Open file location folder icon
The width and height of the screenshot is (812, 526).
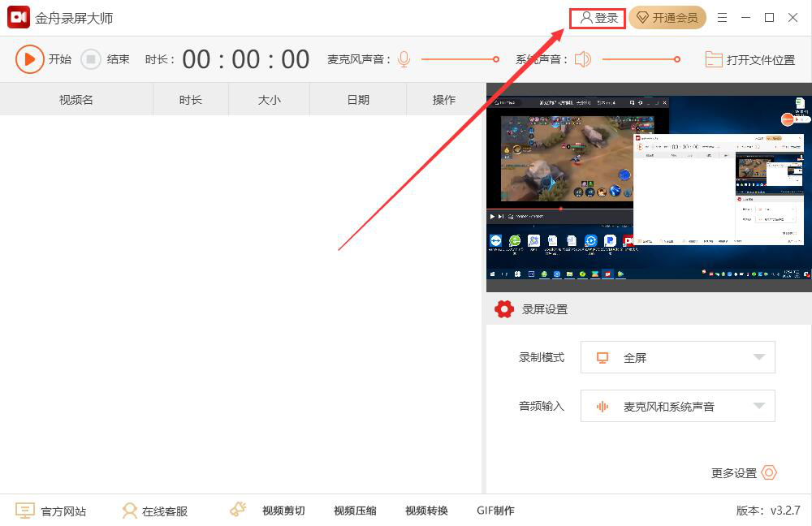[x=714, y=59]
